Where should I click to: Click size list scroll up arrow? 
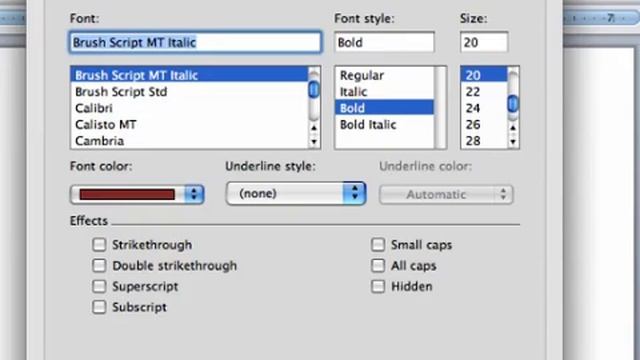(x=513, y=128)
